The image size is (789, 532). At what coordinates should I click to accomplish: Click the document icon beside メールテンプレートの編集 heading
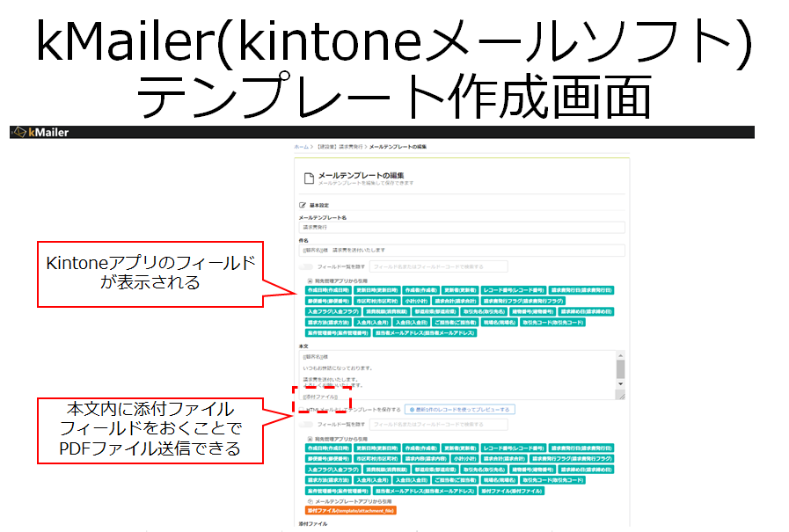308,176
